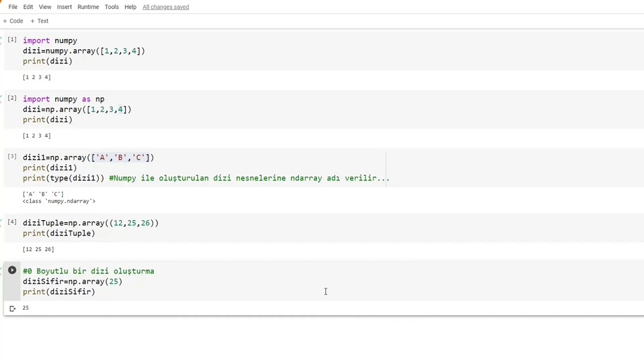This screenshot has height=362, width=644.
Task: Click the line print(diziTuple)
Action: click(x=59, y=233)
